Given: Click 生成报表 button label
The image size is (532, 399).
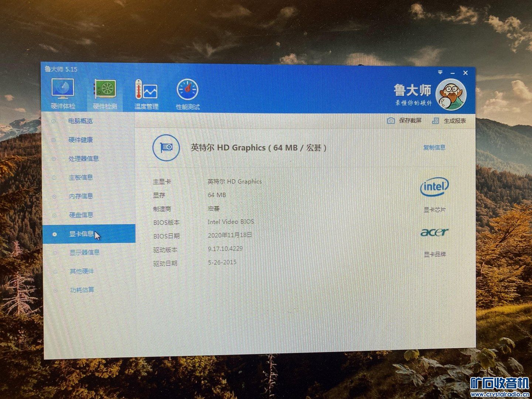Looking at the screenshot, I should coord(455,121).
